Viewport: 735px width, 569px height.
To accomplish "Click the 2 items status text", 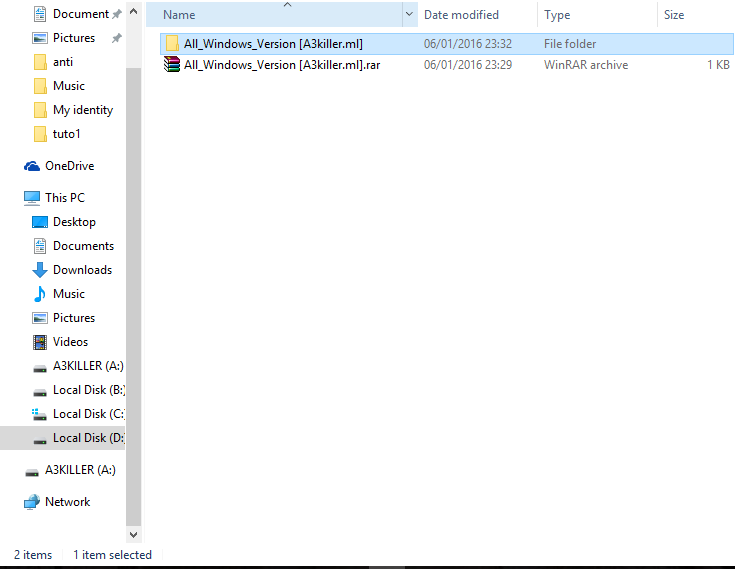I will pyautogui.click(x=33, y=555).
